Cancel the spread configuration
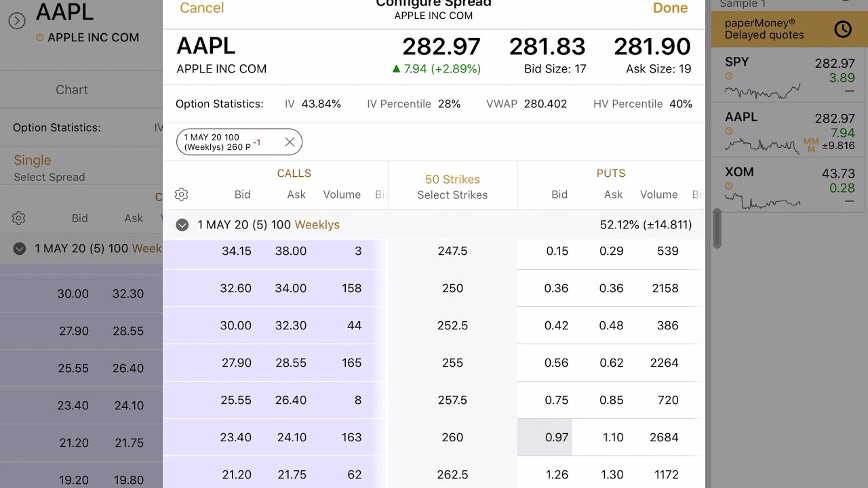The image size is (868, 488). (201, 8)
